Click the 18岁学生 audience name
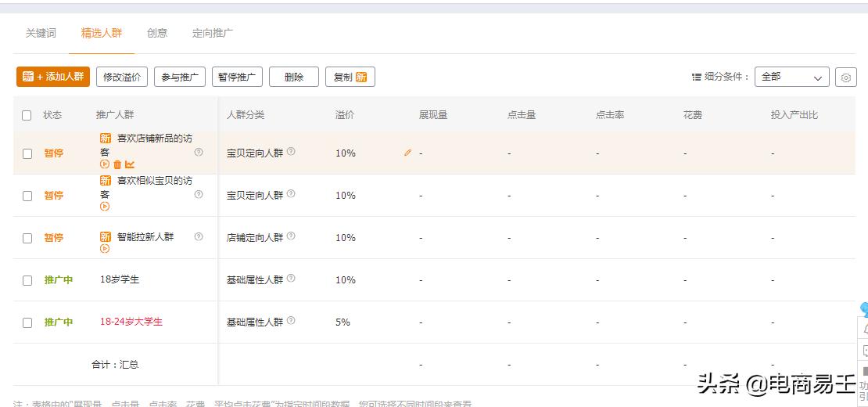Screen dimensions: 868x407 (120, 279)
